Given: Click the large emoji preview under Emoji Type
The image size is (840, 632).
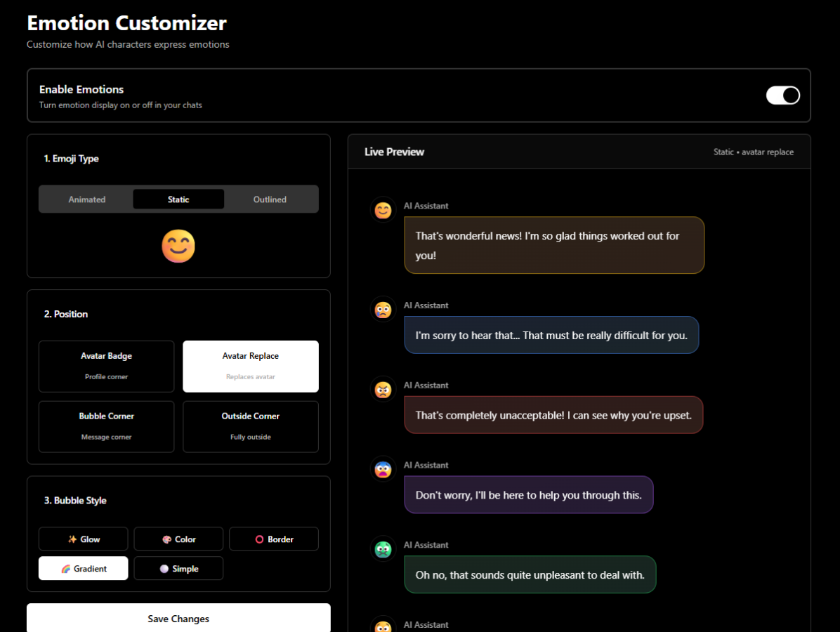Looking at the screenshot, I should coord(178,246).
